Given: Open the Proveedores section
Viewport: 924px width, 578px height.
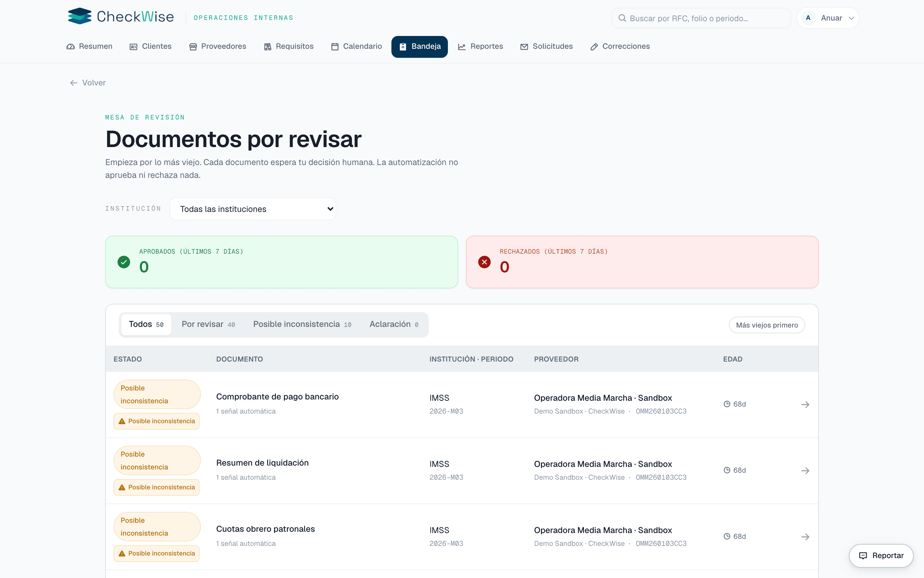Looking at the screenshot, I should [218, 47].
